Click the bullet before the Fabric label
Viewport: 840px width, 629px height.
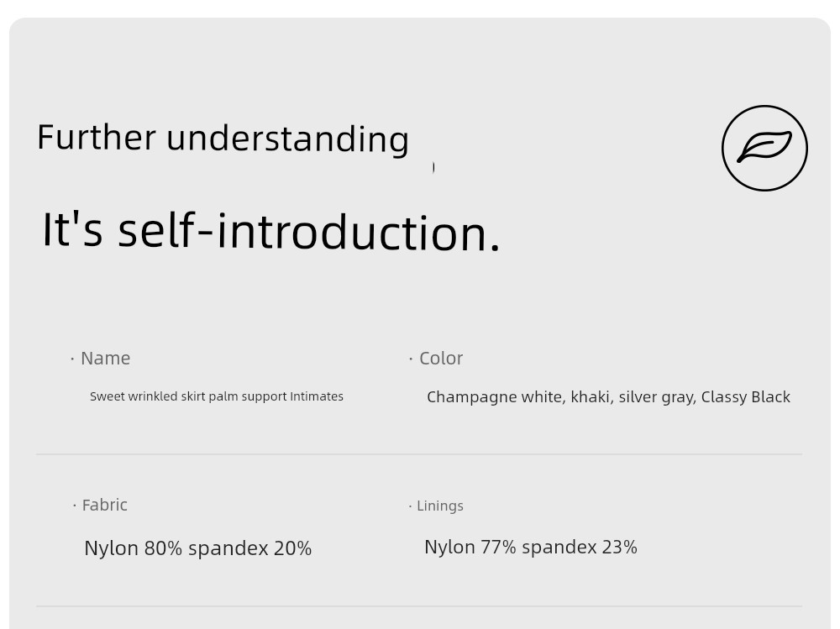click(x=75, y=506)
